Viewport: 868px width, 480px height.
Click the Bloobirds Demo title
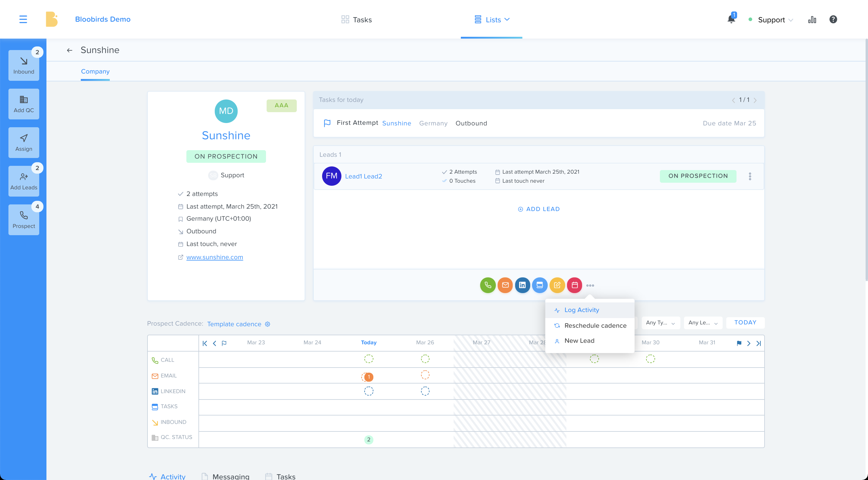(103, 19)
